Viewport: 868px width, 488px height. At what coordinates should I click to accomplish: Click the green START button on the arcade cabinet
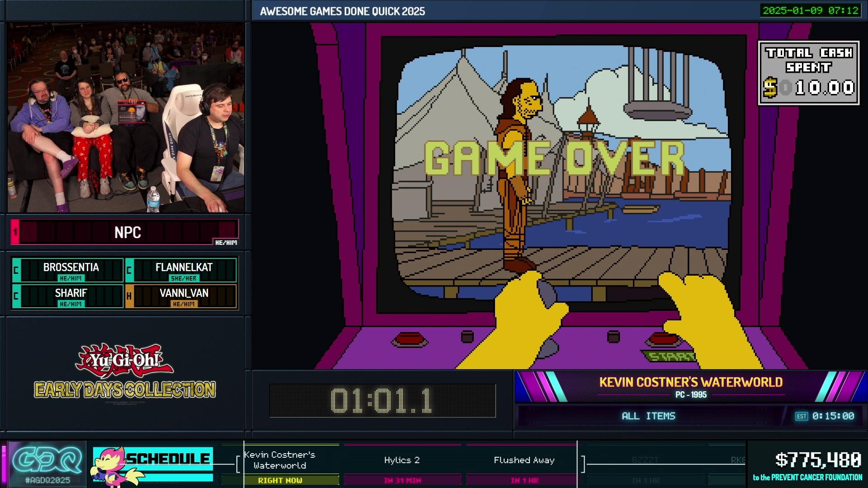(670, 357)
